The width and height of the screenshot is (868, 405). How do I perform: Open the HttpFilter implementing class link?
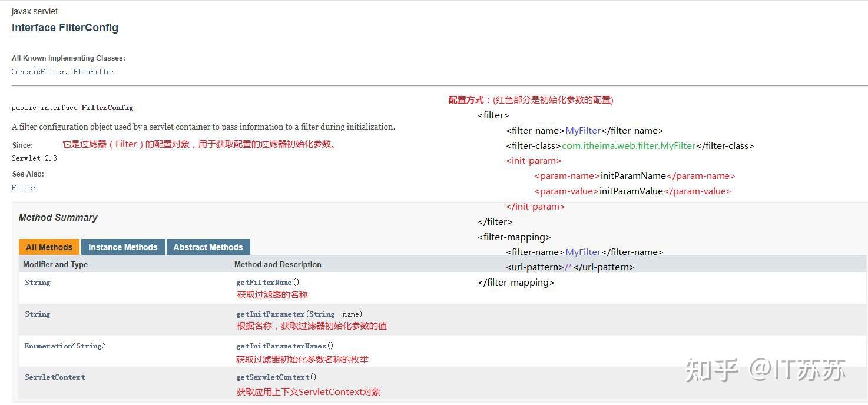click(94, 71)
